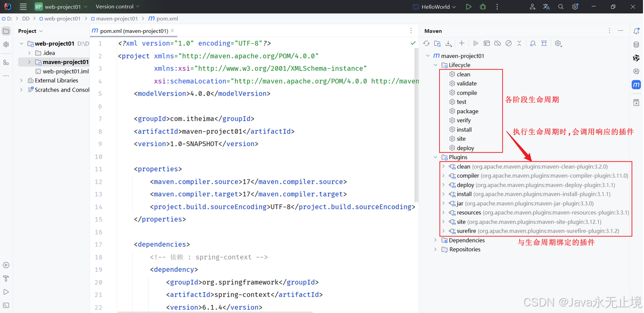Click the Translate icon in title bar
644x313 pixels.
point(547,7)
